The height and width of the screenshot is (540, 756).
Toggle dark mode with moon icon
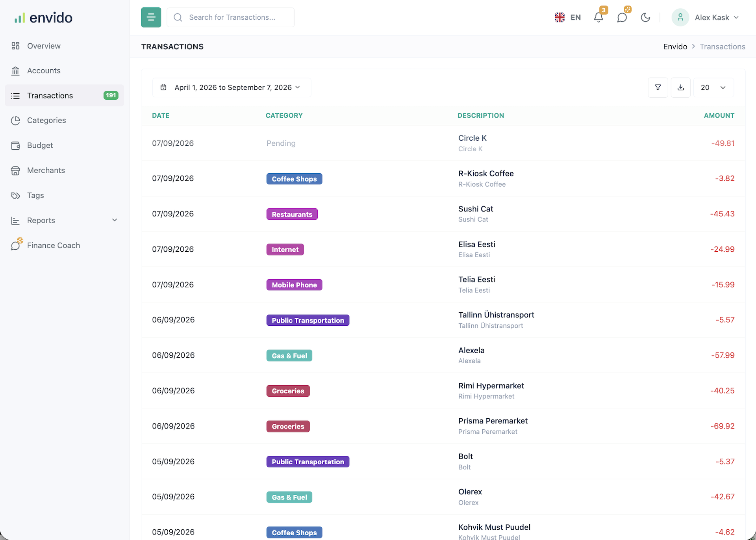(645, 17)
